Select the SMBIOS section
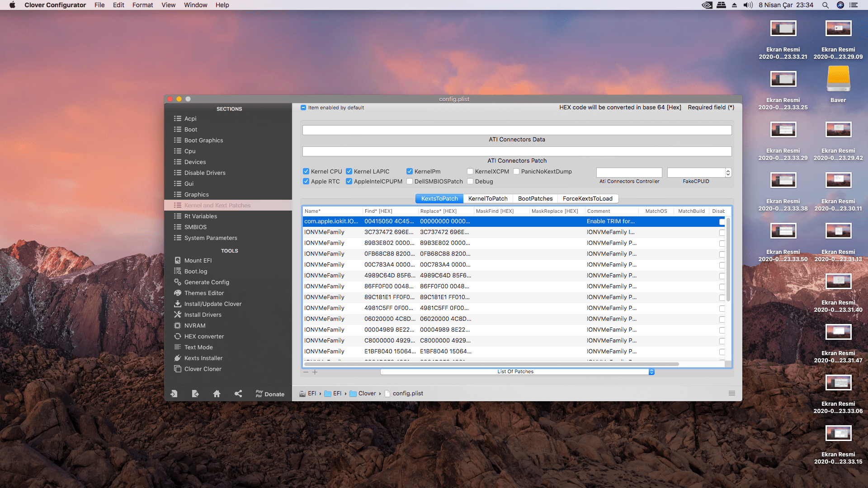868x488 pixels. [x=195, y=227]
